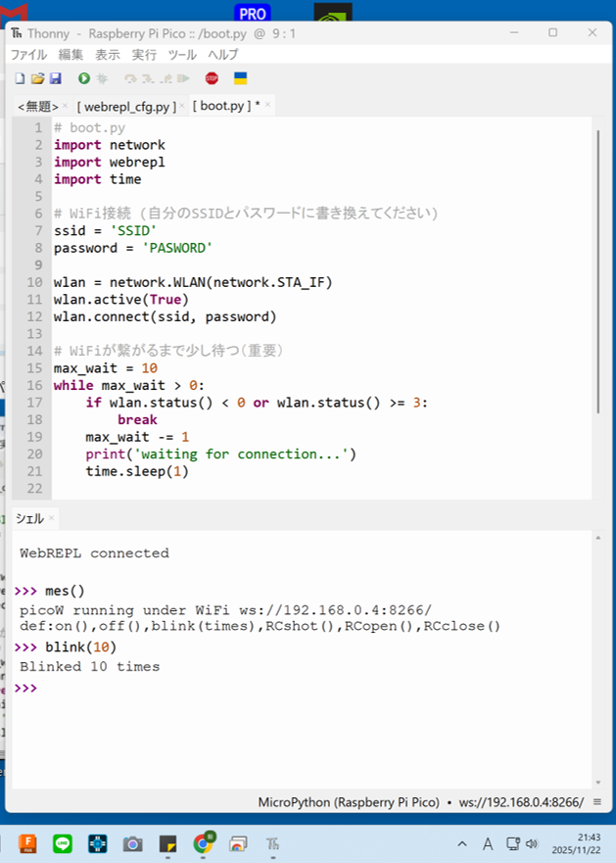Screen dimensions: 616x863
Task: Click the break statement on line 18
Action: [x=138, y=419]
